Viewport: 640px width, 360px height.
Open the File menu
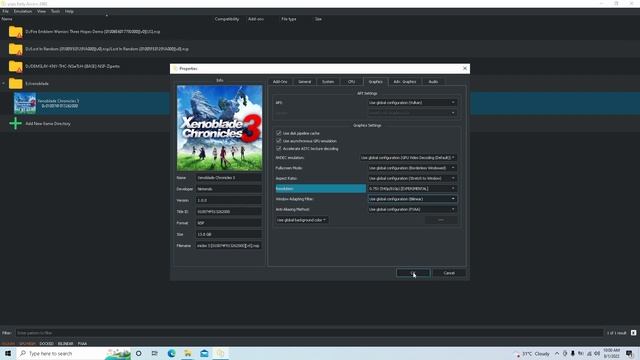tap(5, 11)
